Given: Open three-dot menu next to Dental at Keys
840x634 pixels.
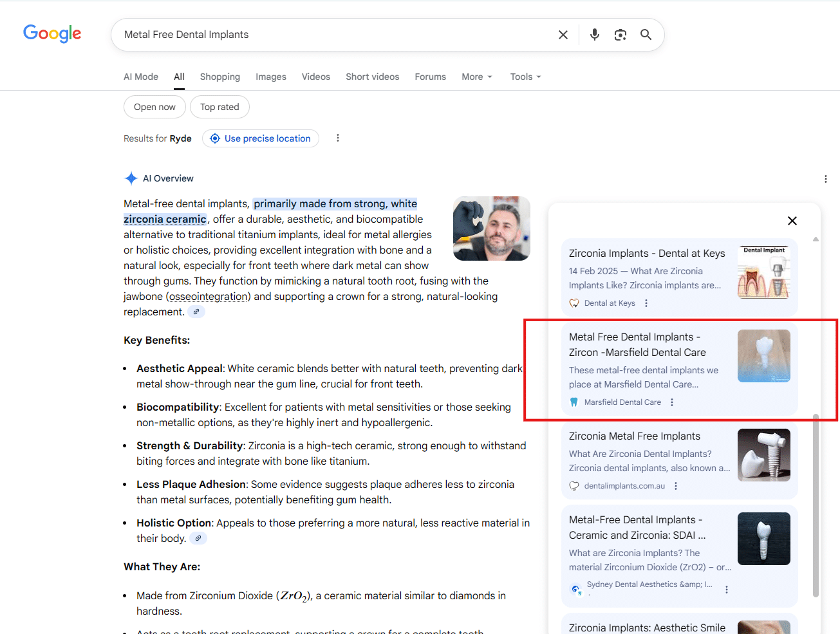Looking at the screenshot, I should coord(646,303).
